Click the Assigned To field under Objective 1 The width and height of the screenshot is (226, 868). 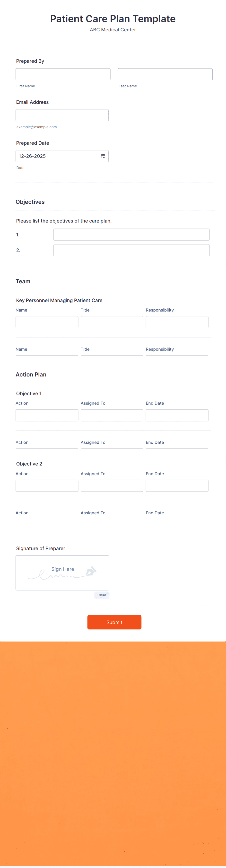pos(112,415)
